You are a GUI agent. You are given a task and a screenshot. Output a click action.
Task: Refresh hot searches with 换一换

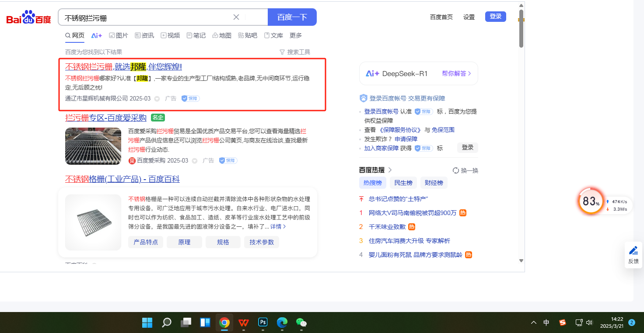pyautogui.click(x=465, y=170)
